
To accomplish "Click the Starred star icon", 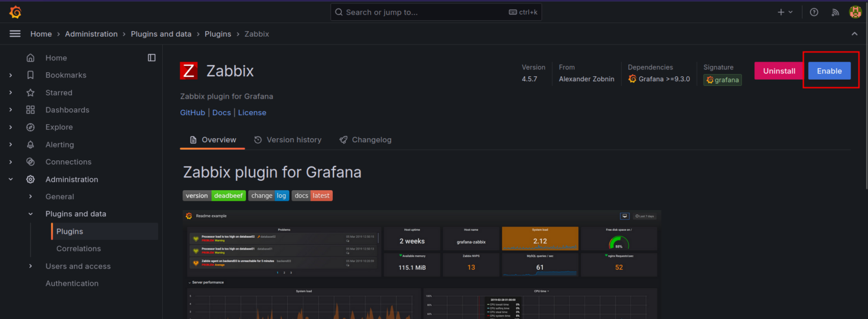I will 31,93.
